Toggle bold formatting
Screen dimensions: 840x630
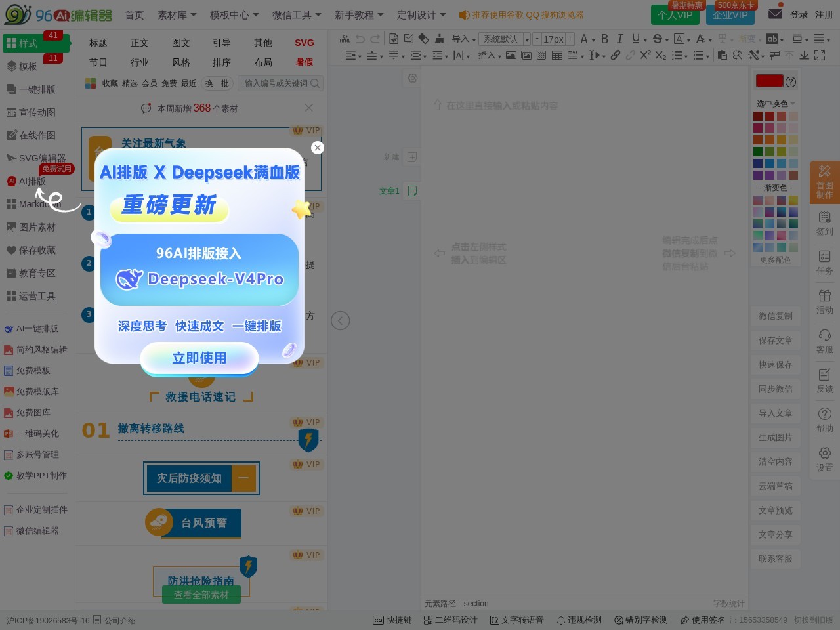pos(604,39)
